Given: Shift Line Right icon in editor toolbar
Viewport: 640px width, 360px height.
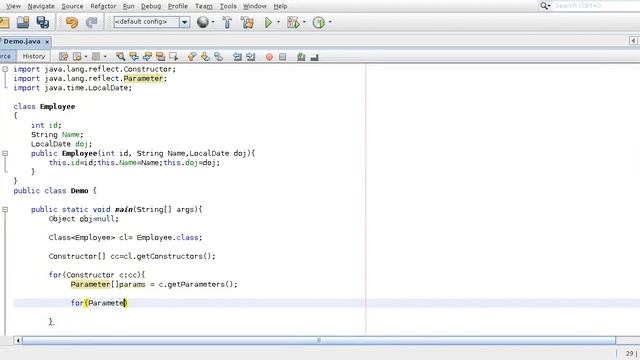Looking at the screenshot, I should click(251, 57).
